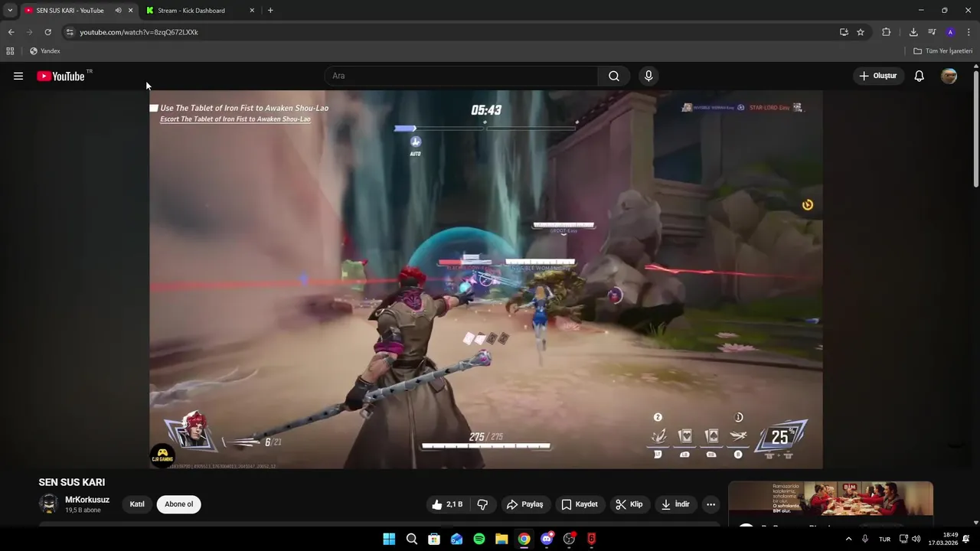Open Chrome extensions puzzle icon
This screenshot has height=551, width=980.
[x=887, y=32]
